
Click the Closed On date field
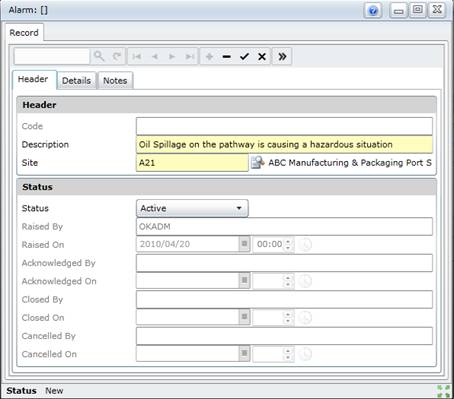[188, 317]
